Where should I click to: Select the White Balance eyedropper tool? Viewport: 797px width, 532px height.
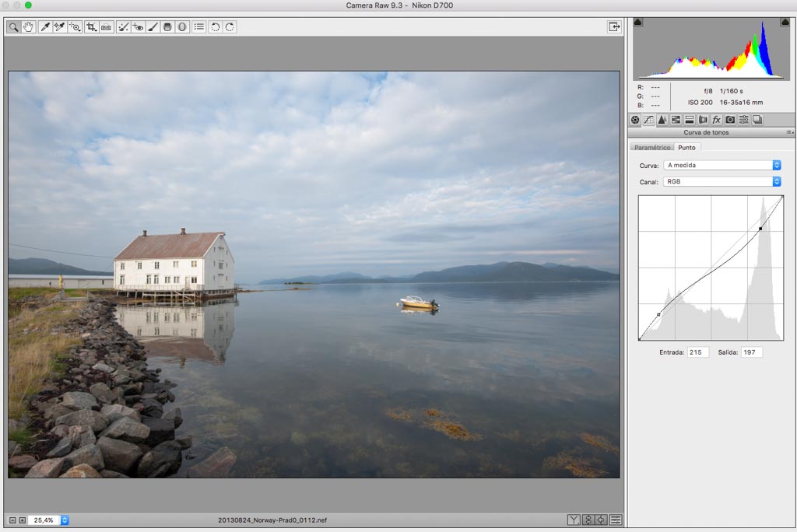click(x=44, y=26)
